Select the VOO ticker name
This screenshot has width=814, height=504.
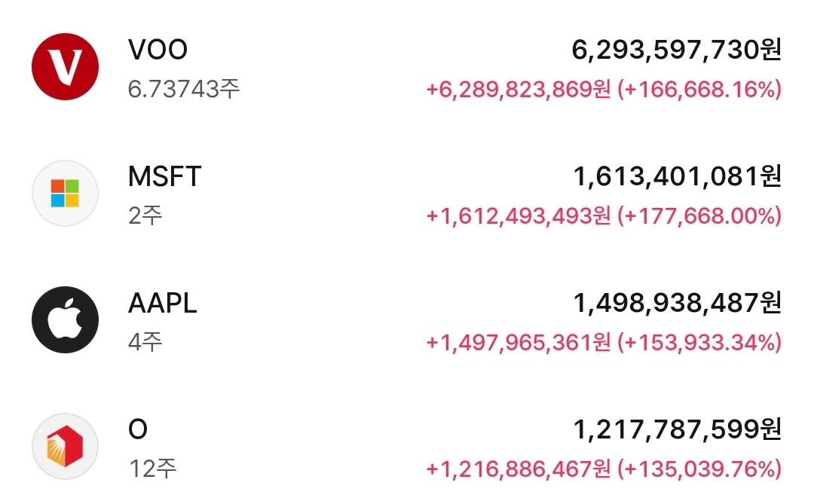click(158, 50)
